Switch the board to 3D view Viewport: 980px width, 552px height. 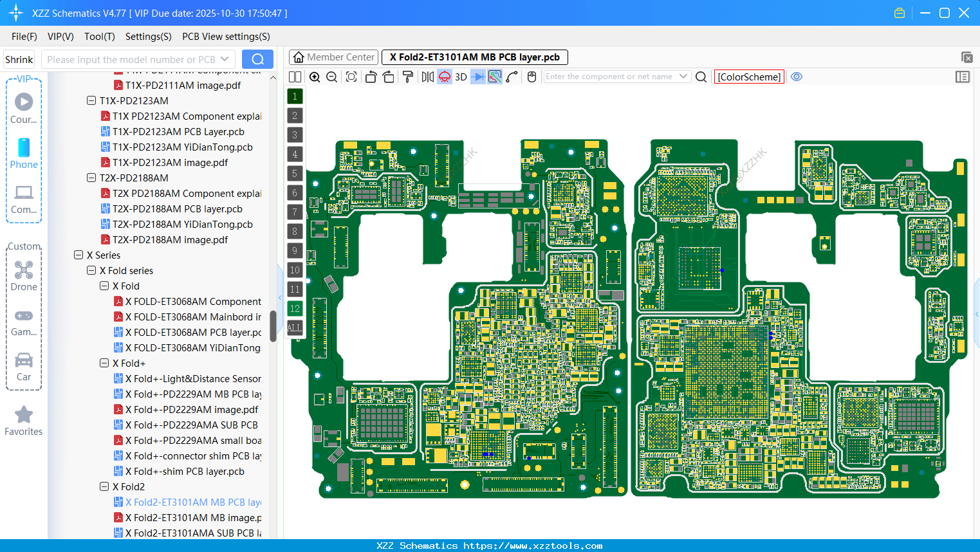click(x=461, y=77)
